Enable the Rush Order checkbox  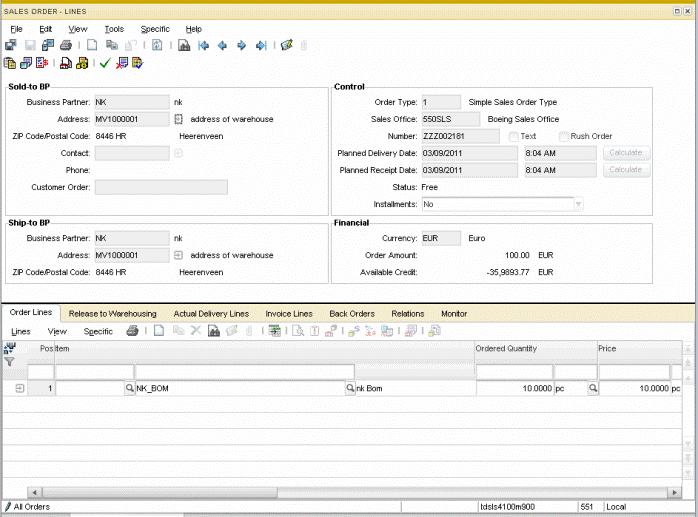(x=564, y=136)
